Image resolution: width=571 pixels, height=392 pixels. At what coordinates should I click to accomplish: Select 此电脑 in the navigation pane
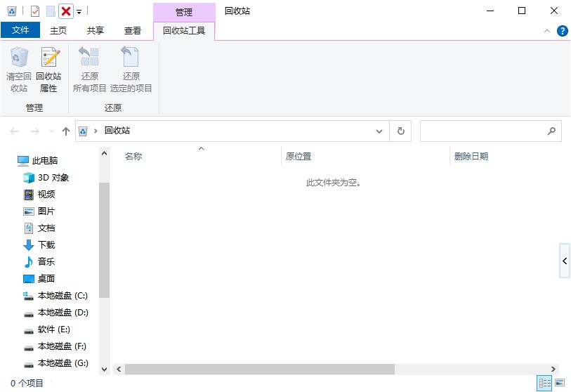coord(37,161)
